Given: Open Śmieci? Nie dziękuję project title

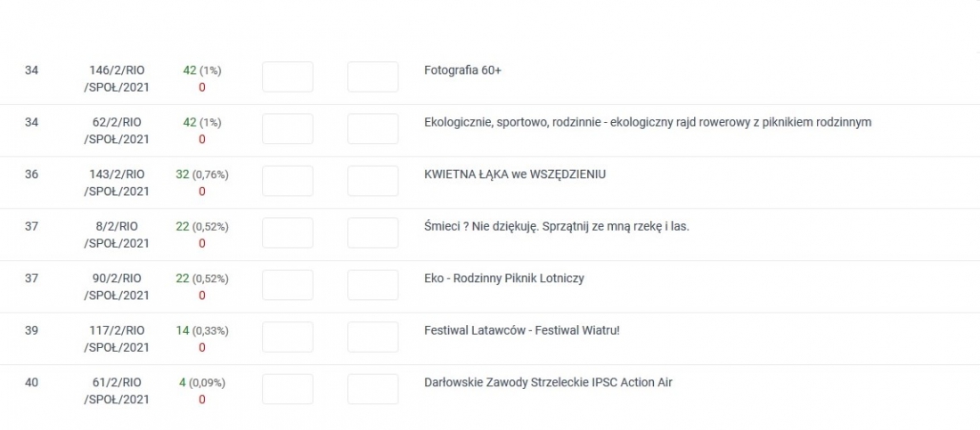Looking at the screenshot, I should pyautogui.click(x=556, y=226).
